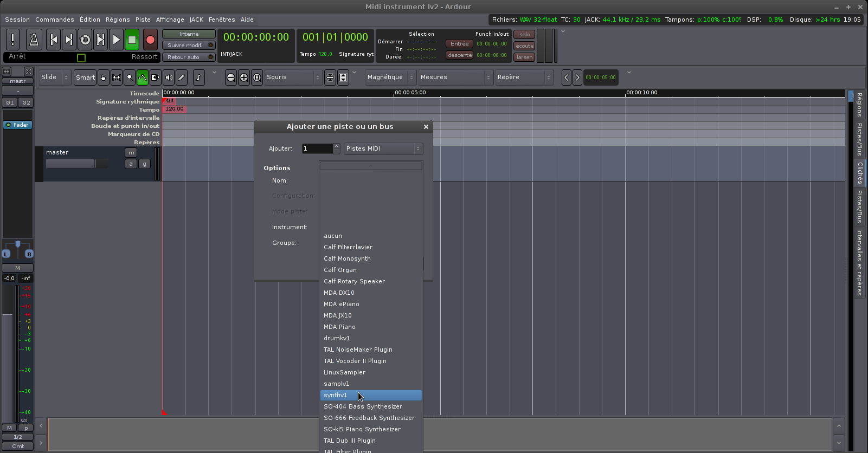Click the Entrée punch-in button

(x=459, y=44)
